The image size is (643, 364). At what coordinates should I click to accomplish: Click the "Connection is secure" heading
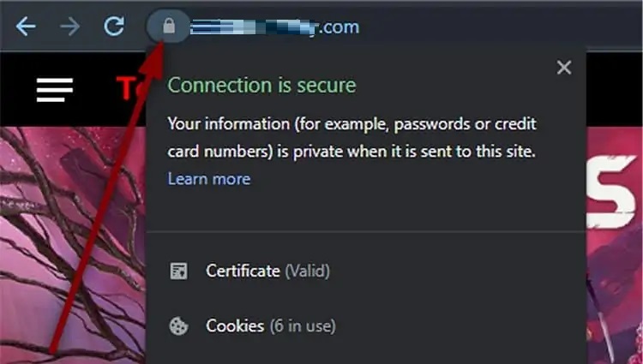(x=261, y=86)
